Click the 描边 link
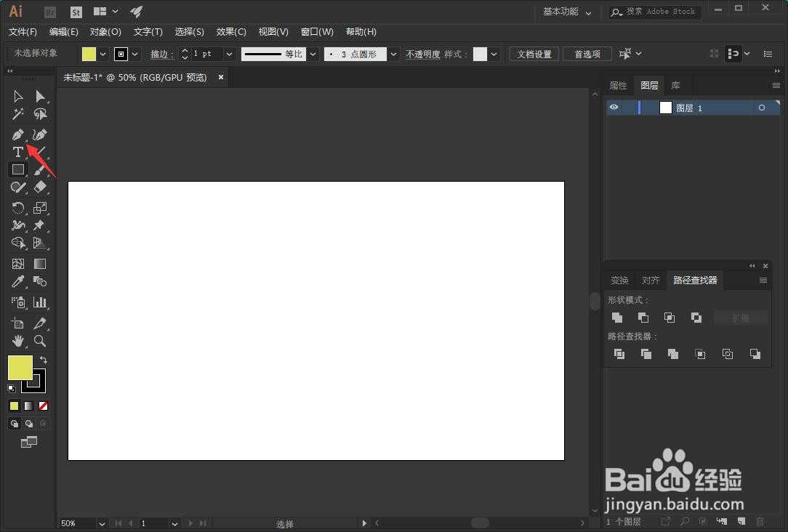788x532 pixels. click(x=162, y=55)
